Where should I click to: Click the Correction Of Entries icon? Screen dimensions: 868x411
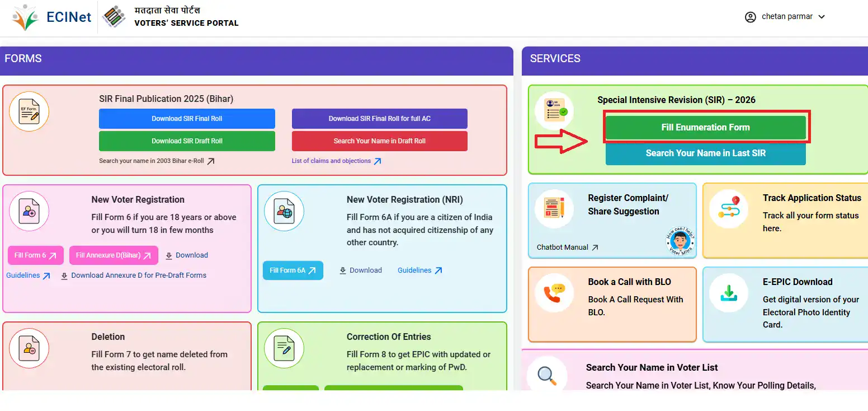[284, 348]
